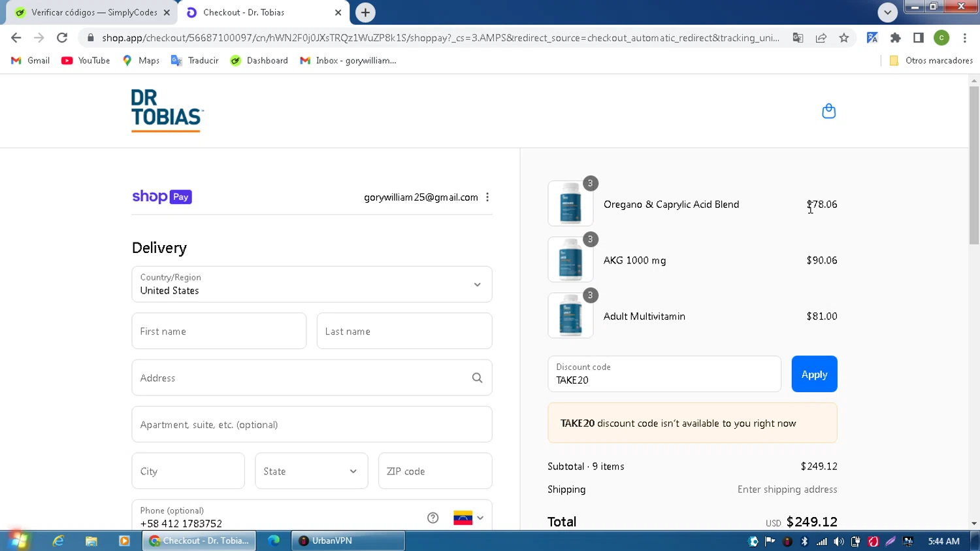This screenshot has height=551, width=980.
Task: Click the 5:44 AM taskbar clock
Action: (x=943, y=541)
